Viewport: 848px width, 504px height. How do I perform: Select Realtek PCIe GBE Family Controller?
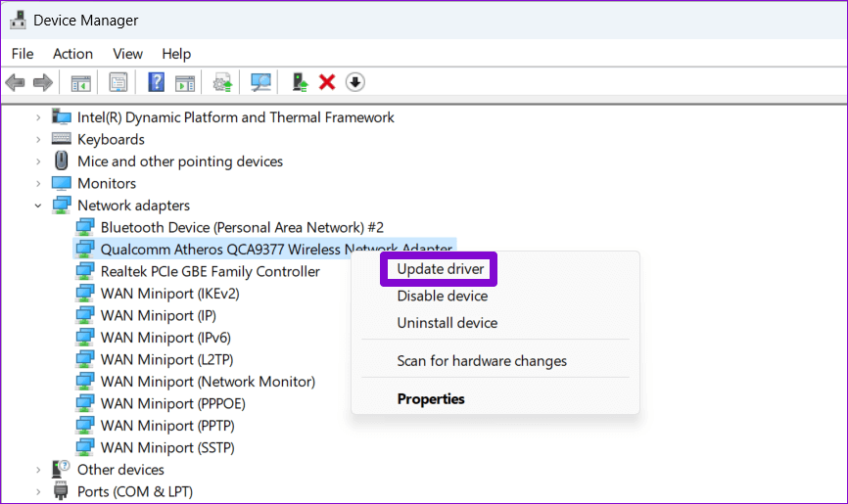point(210,271)
